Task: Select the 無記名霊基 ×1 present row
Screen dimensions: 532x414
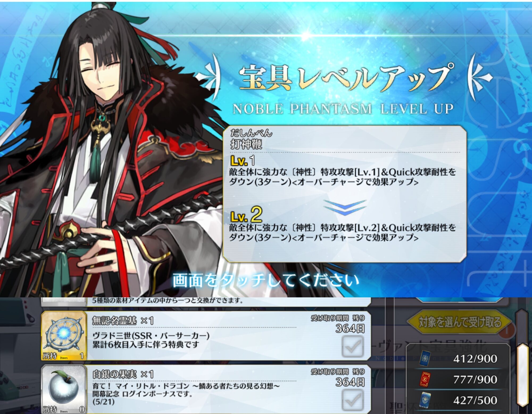Action: click(x=206, y=336)
